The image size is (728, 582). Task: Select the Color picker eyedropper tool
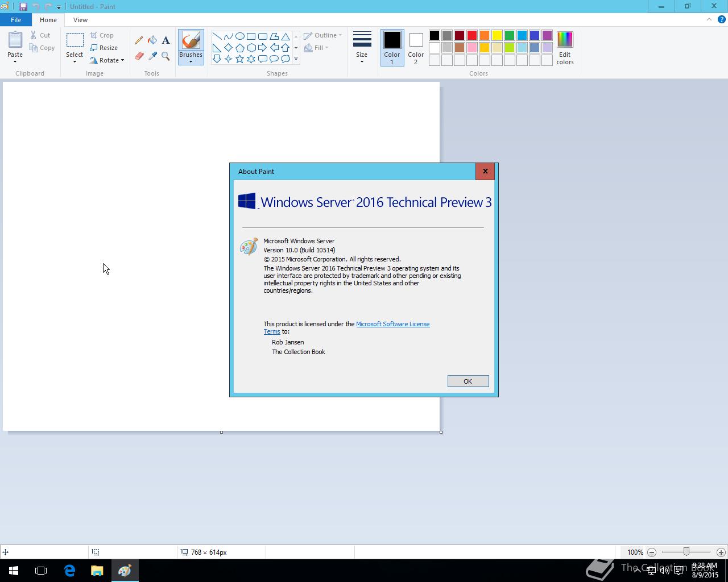click(x=152, y=56)
